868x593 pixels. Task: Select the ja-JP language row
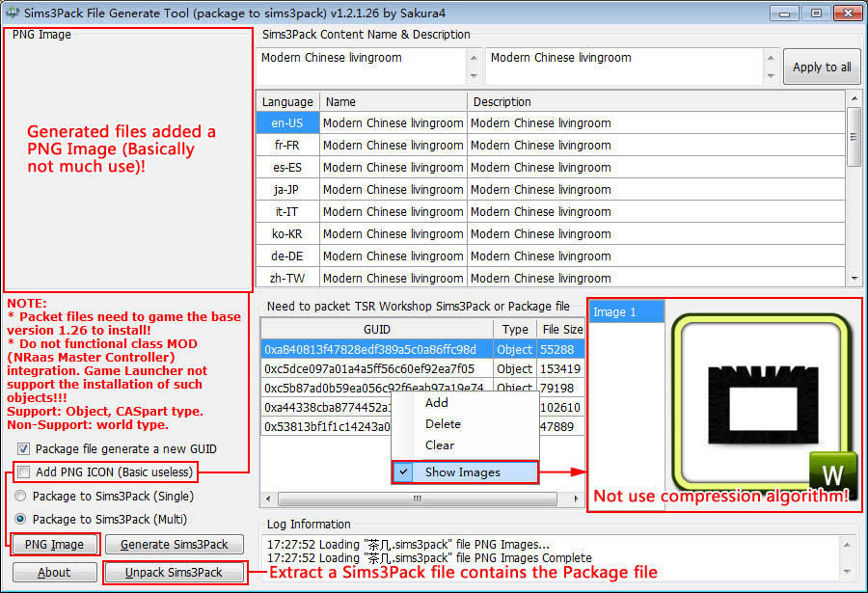point(551,189)
